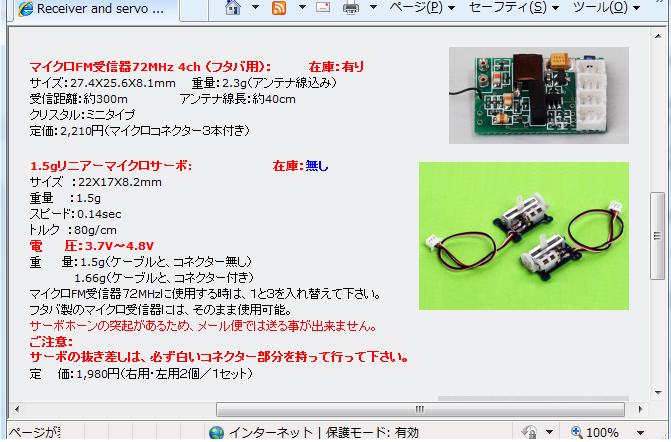Open the privacy icon dropdown arrow in status bar
Image resolution: width=671 pixels, height=442 pixels.
pos(549,433)
